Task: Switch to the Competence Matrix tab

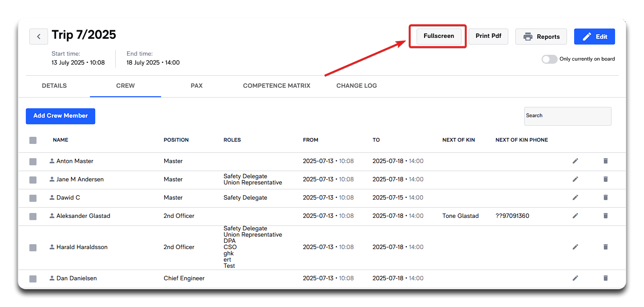Action: (x=276, y=86)
